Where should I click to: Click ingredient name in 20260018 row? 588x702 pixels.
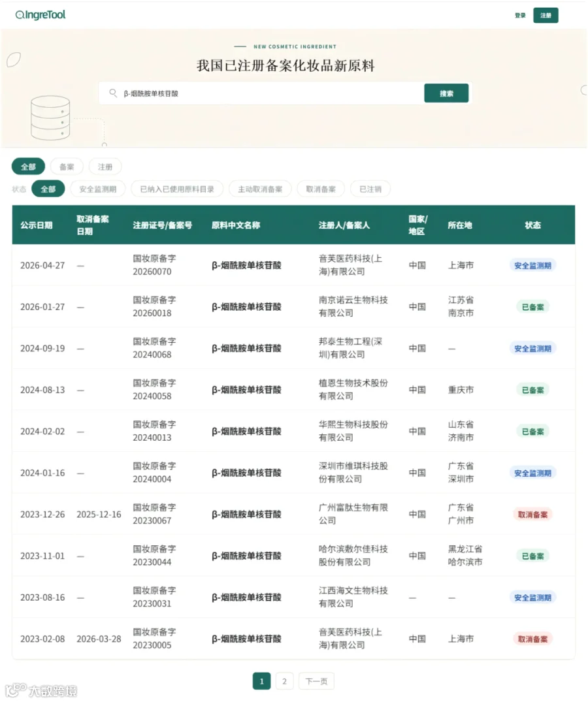(246, 307)
